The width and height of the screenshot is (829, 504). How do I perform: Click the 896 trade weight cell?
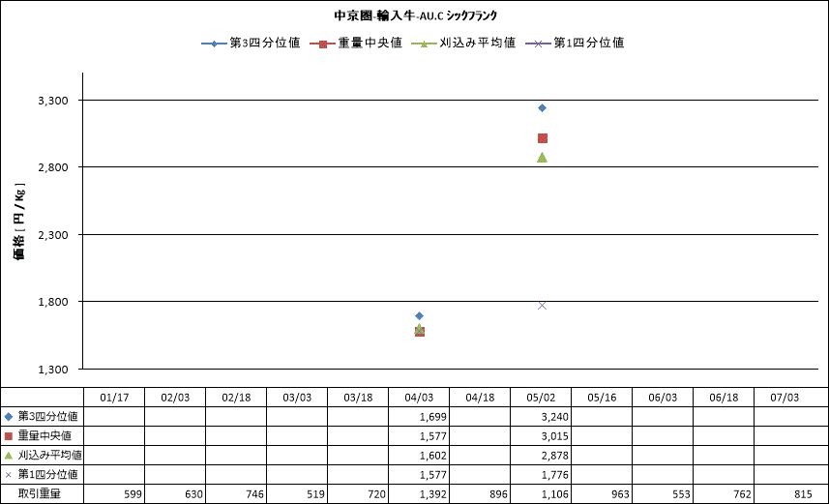click(480, 494)
